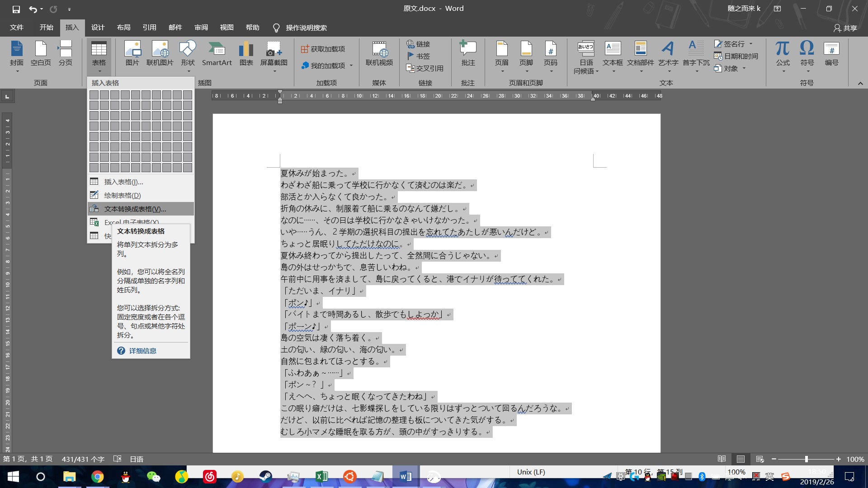Switch to the Review (审阅) tab
The image size is (868, 488).
[201, 28]
